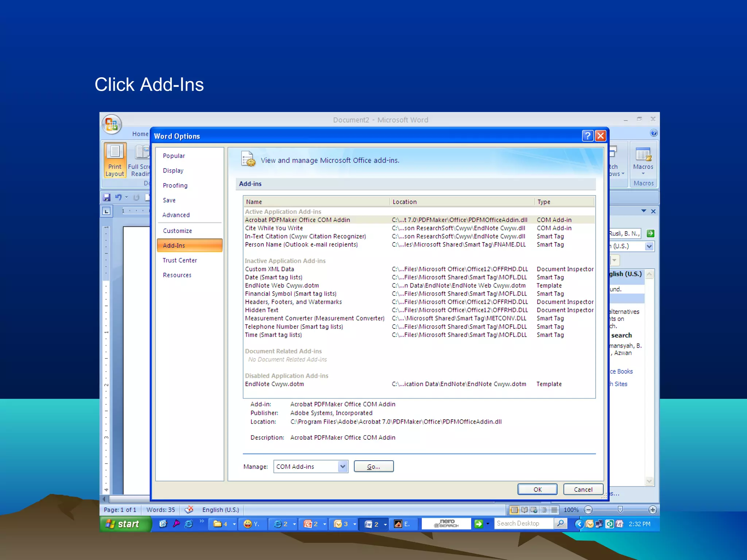This screenshot has width=747, height=560.
Task: Open the Manage COM Add-ins dropdown
Action: click(x=342, y=466)
